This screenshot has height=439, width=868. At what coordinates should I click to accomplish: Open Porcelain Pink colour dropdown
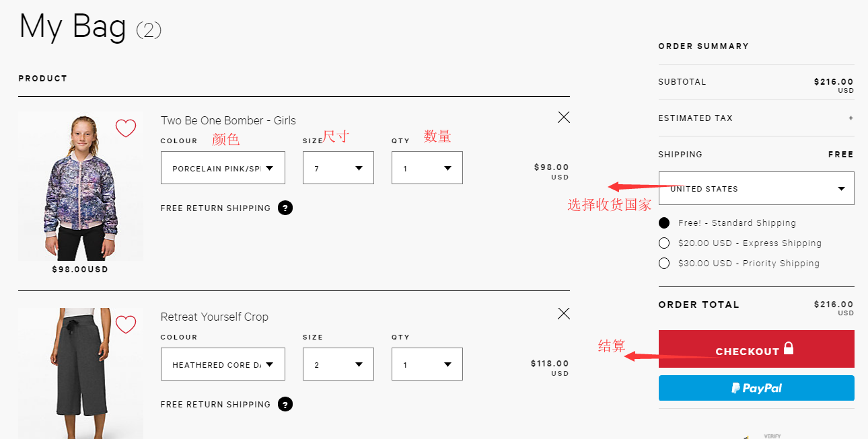[x=223, y=168]
